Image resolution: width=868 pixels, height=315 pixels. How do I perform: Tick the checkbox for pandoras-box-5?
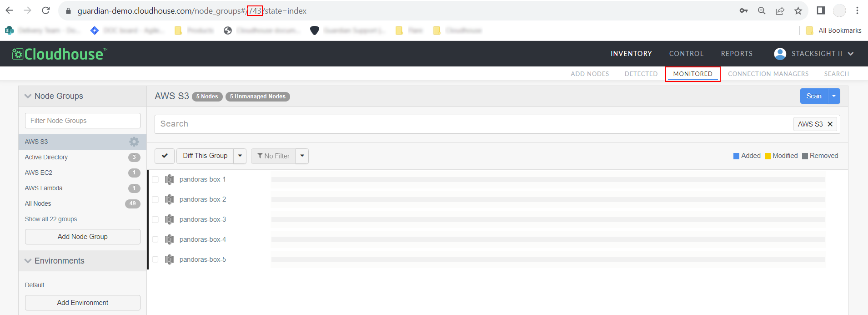(x=155, y=259)
